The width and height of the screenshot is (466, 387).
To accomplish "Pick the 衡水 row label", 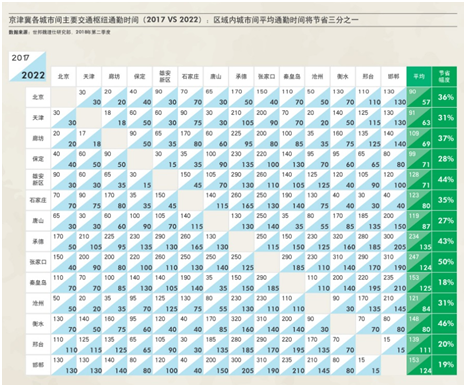I will point(38,324).
